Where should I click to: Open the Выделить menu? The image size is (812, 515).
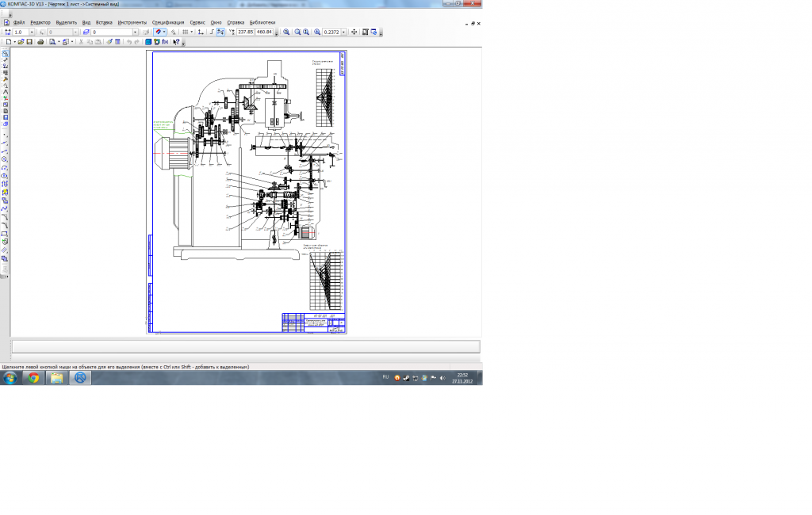67,22
